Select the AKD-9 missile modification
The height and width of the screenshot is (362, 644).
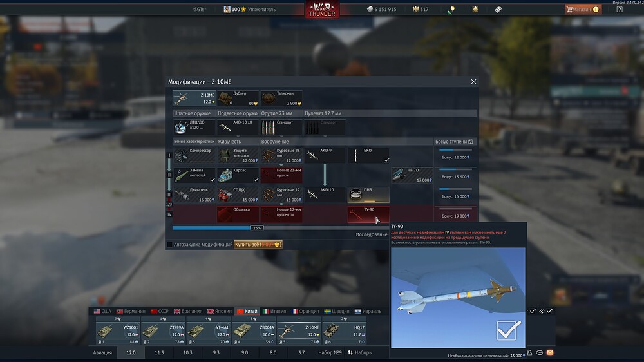click(325, 156)
